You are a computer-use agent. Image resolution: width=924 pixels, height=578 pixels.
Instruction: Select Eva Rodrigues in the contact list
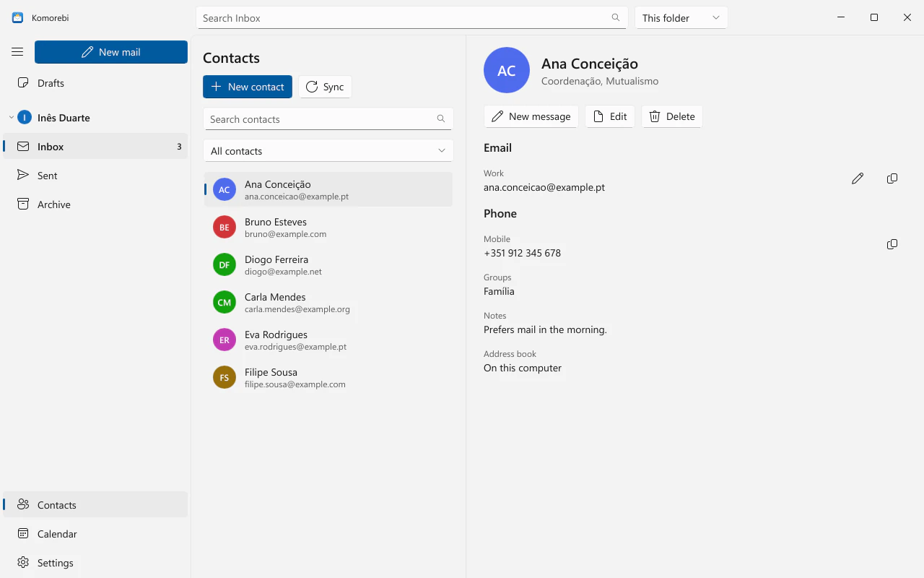point(328,340)
